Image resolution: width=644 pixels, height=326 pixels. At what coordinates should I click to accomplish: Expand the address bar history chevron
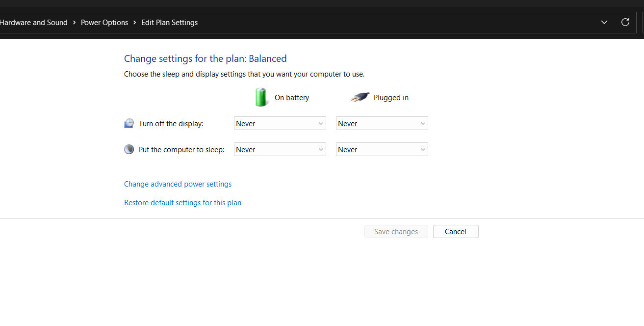[x=604, y=22]
